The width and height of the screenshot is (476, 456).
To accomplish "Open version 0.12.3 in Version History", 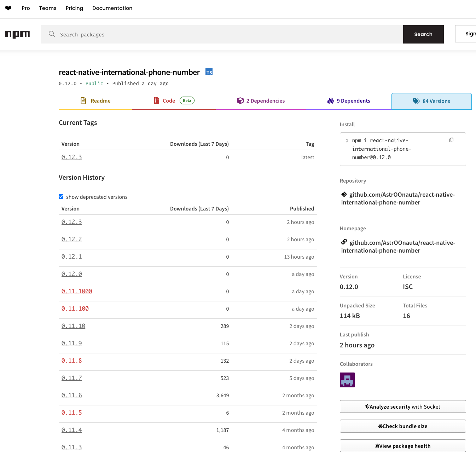I will [72, 222].
